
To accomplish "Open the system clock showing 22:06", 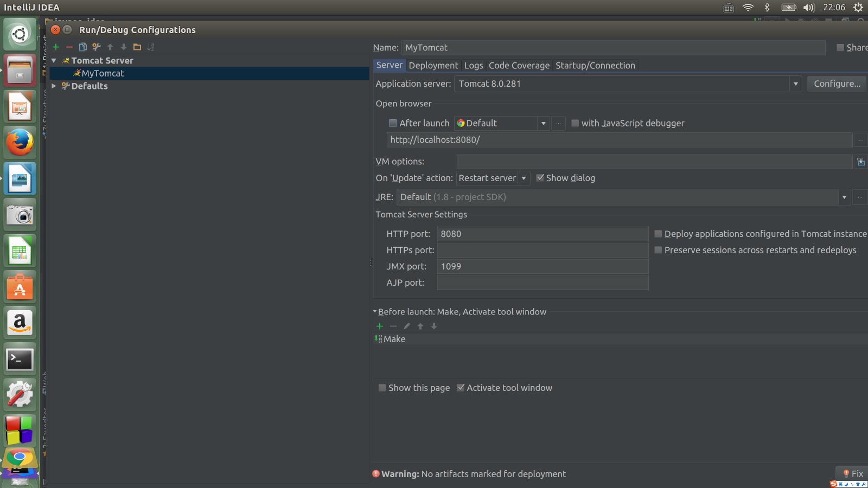I will coord(834,8).
